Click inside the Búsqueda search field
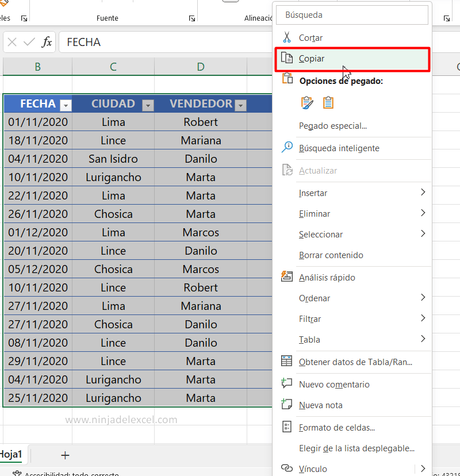The image size is (460, 476). (352, 14)
